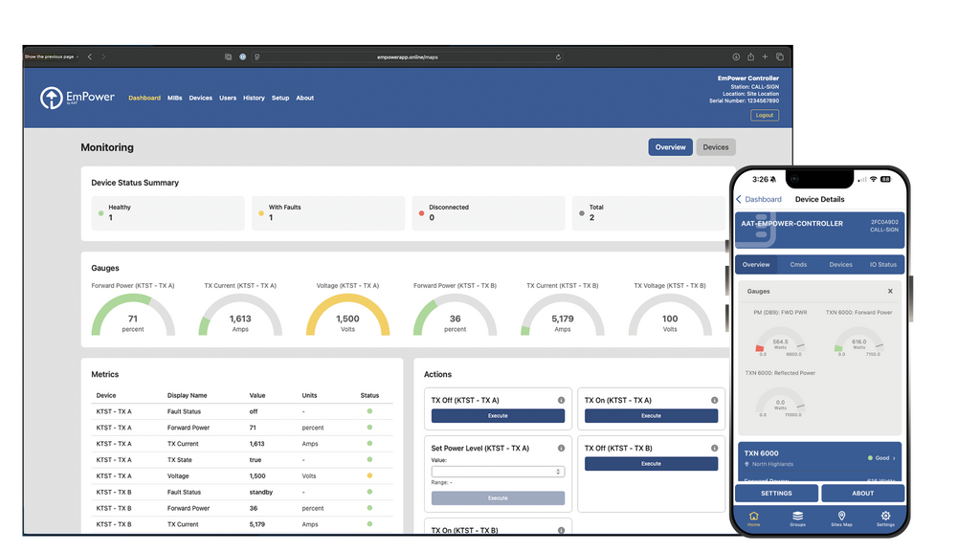980x551 pixels.
Task: Tap the Home icon in phone bottom bar
Action: pyautogui.click(x=754, y=518)
